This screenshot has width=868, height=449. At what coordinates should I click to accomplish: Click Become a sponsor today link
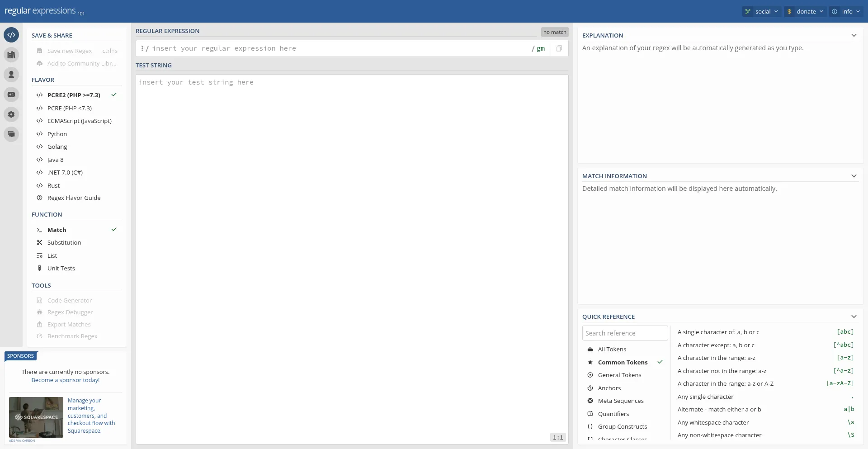coord(66,380)
